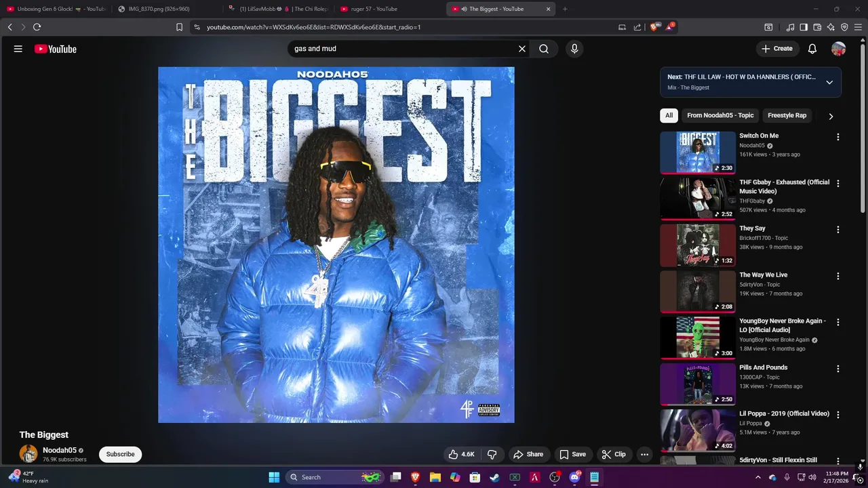
Task: Create a clip with the Clip button
Action: tap(614, 454)
